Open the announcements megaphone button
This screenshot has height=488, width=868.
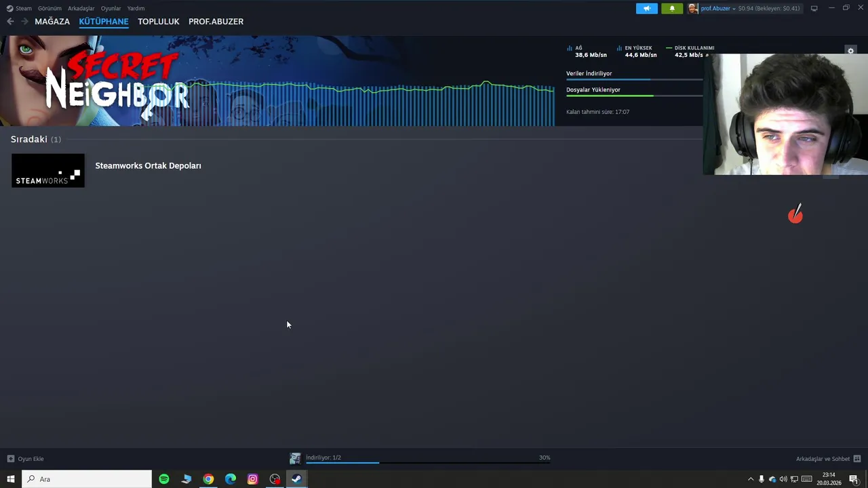click(647, 8)
